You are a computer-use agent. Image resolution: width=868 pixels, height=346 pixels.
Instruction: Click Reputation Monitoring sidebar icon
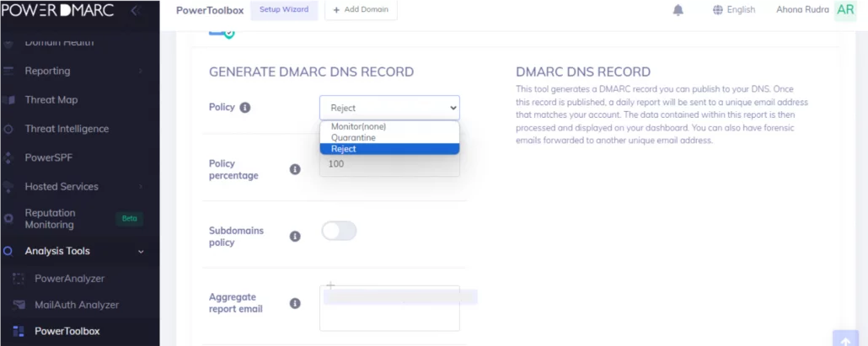coord(8,219)
